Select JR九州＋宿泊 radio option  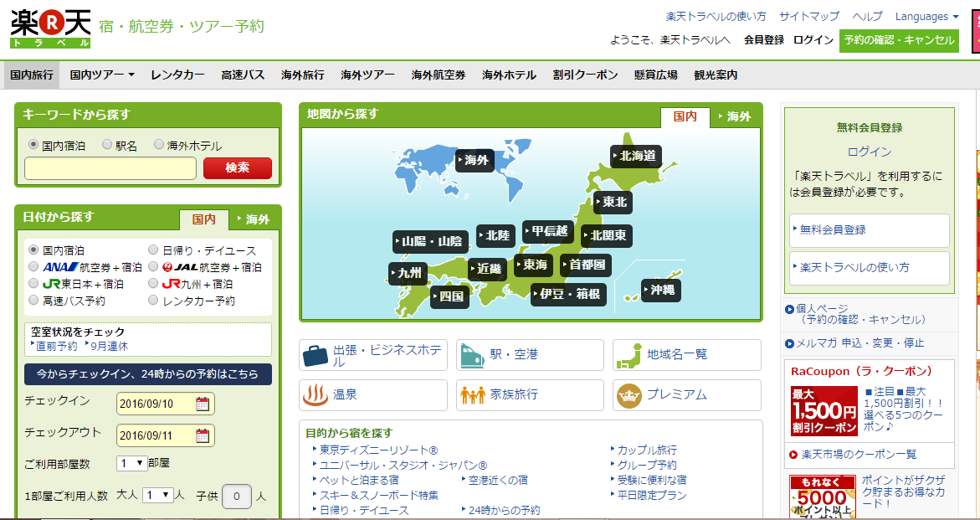pos(153,284)
